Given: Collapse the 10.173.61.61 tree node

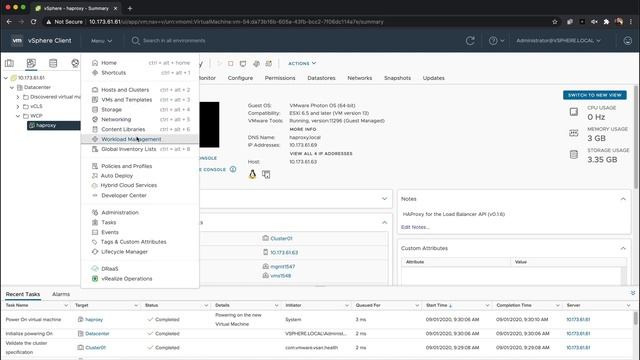Looking at the screenshot, I should click(x=6, y=78).
